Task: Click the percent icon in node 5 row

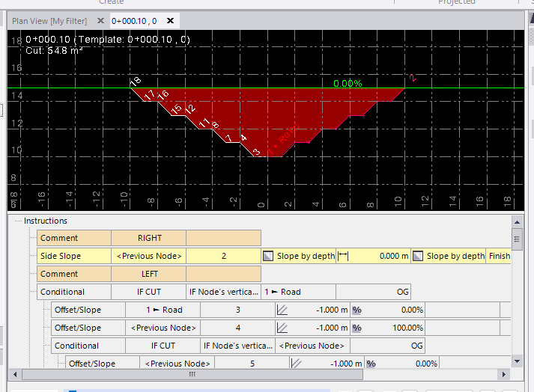Action: coord(371,364)
